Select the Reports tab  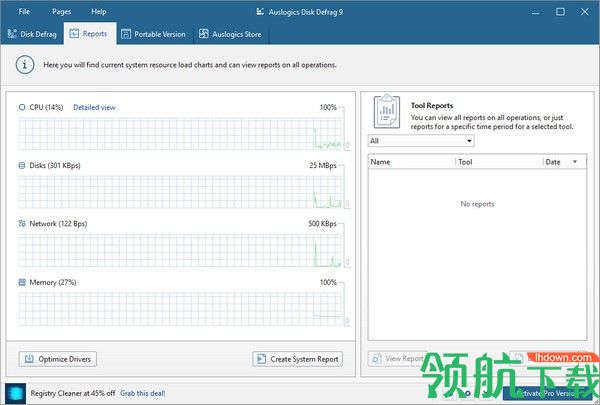(x=90, y=34)
